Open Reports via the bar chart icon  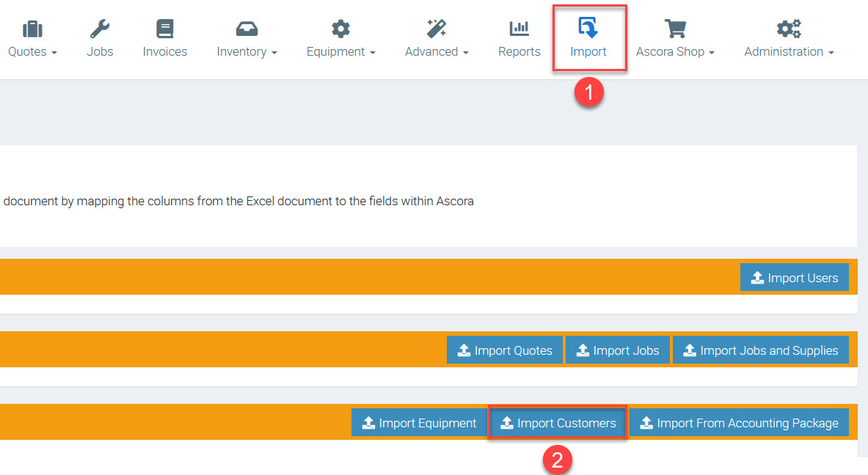point(519,29)
